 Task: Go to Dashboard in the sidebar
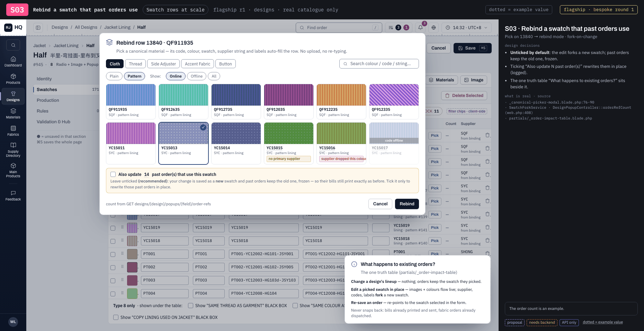(x=13, y=62)
